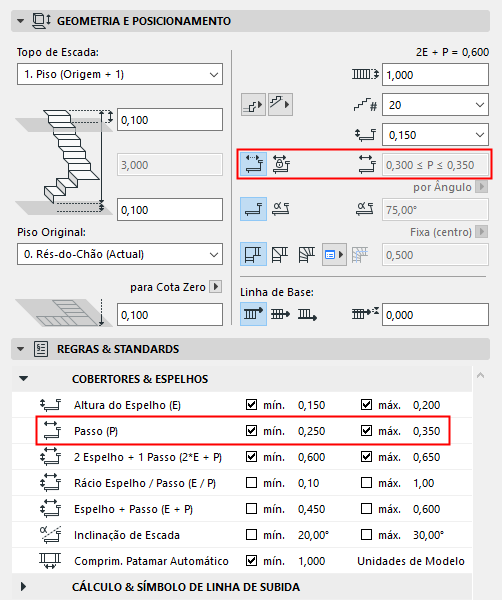Image resolution: width=502 pixels, height=600 pixels.
Task: Collapse the Regras & Standards panel
Action: click(x=21, y=349)
